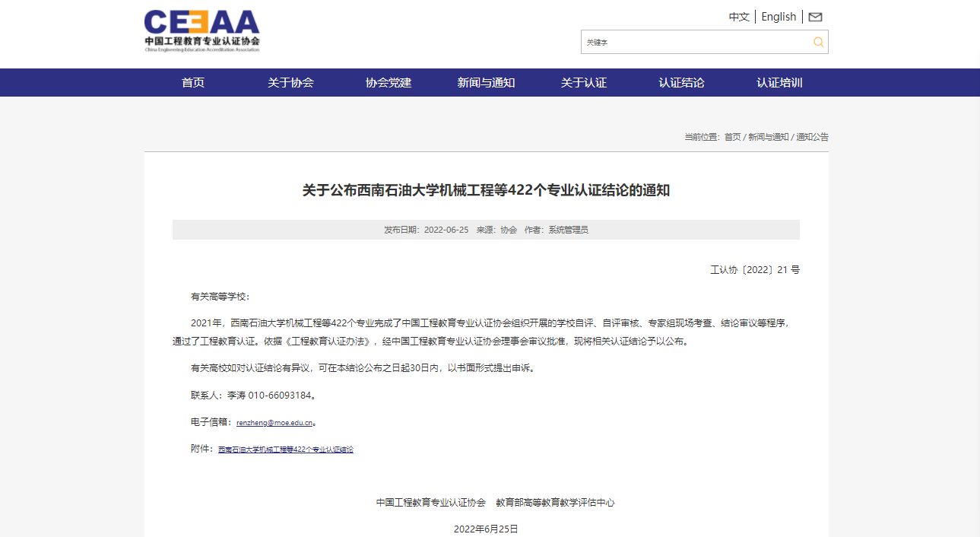Click the 发布日期：2022-06-25 text
This screenshot has width=980, height=537.
tap(426, 230)
